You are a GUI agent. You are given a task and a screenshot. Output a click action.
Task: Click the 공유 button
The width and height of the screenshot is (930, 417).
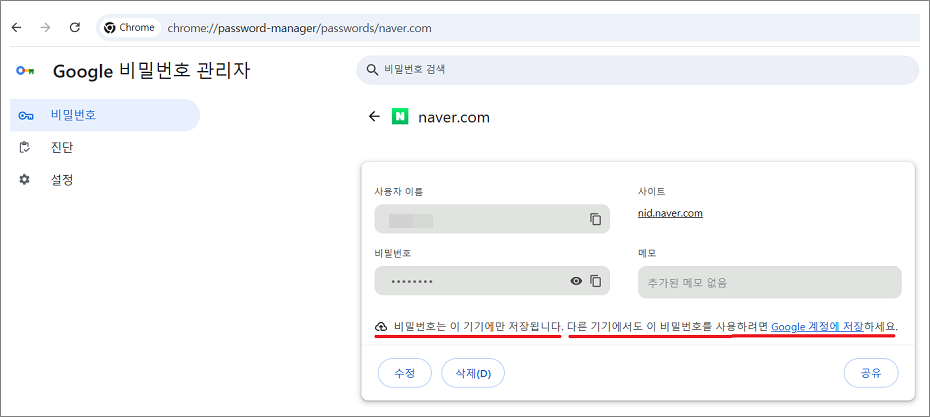coord(871,374)
